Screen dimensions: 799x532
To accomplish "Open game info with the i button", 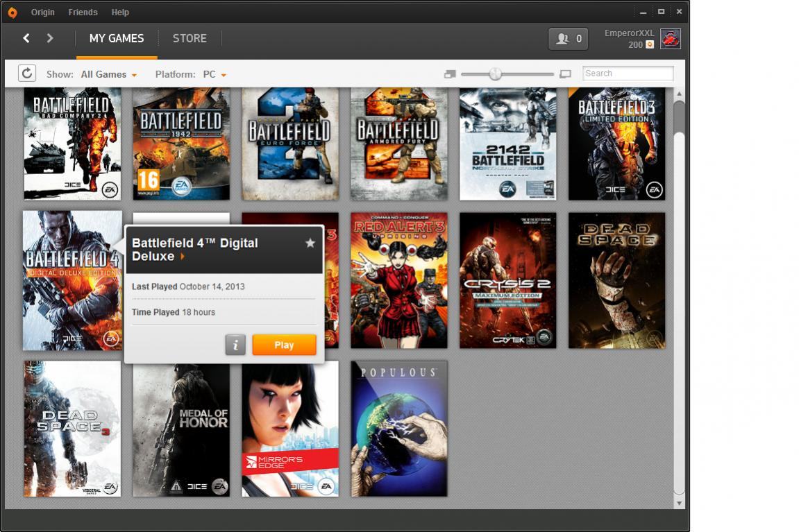I will tap(235, 345).
